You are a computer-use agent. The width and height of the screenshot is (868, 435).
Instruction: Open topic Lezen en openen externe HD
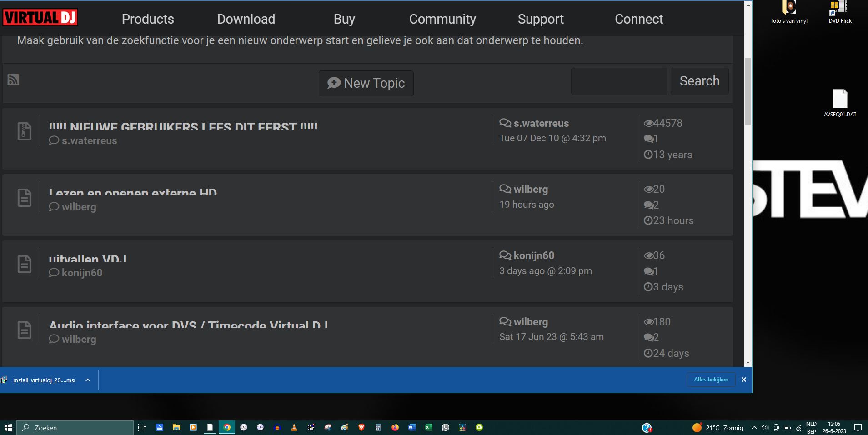point(133,192)
